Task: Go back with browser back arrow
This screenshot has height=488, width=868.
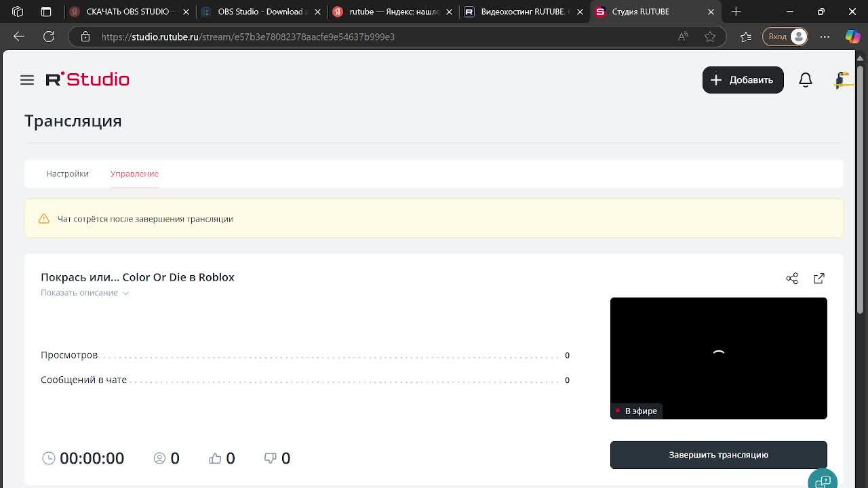Action: 19,37
